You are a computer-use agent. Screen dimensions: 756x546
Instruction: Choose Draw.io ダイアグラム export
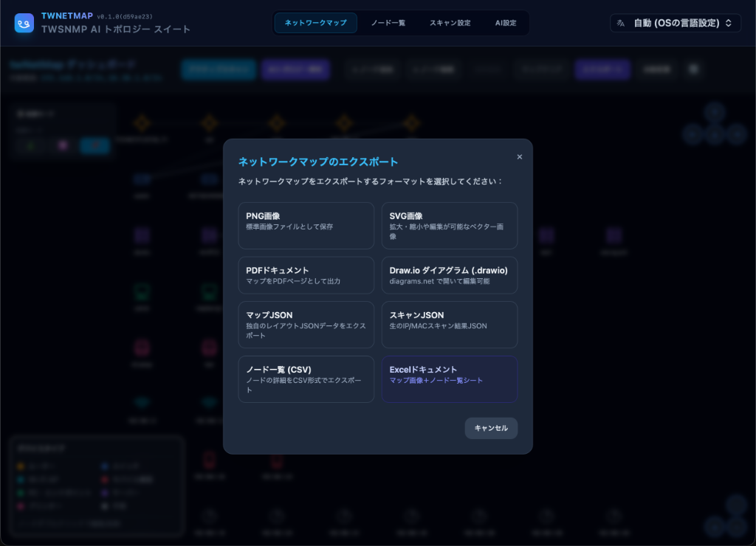coord(450,275)
